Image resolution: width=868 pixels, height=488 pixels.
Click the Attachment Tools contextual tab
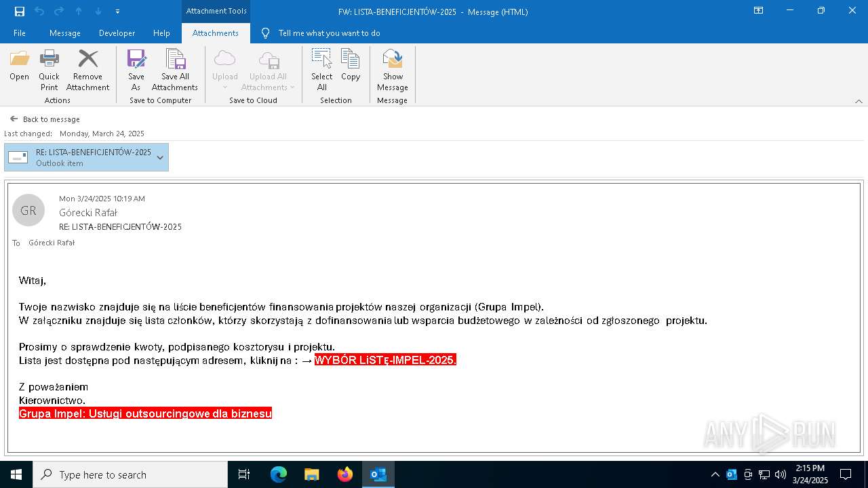[216, 12]
